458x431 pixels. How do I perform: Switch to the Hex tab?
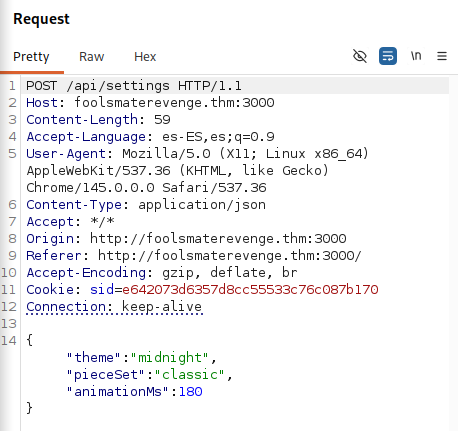coord(145,57)
